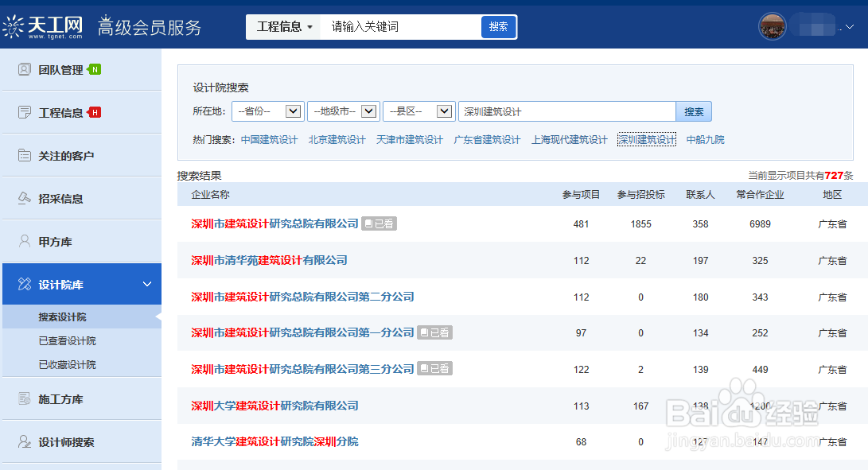Click the 727 result count
Viewport: 868px width, 470px height.
click(x=834, y=176)
